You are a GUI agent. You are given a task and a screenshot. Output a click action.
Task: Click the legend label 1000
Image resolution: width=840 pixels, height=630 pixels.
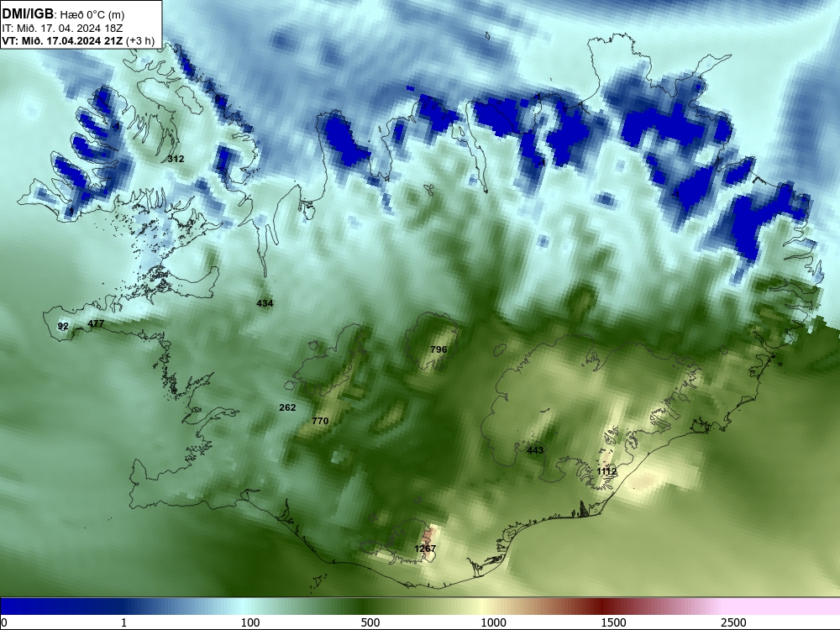tap(493, 622)
